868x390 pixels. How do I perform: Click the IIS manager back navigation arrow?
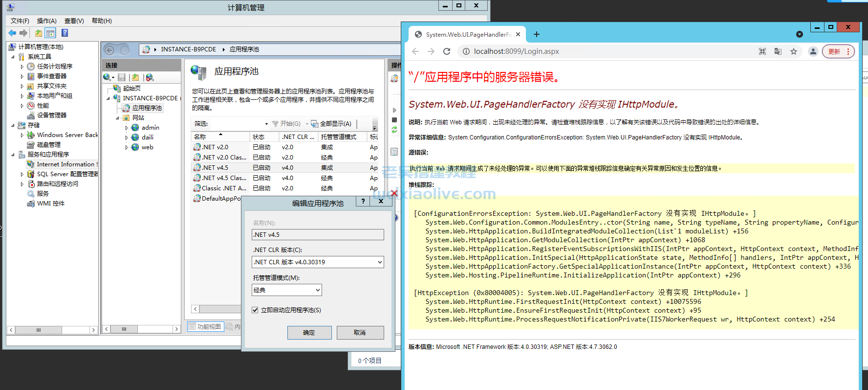[x=109, y=49]
